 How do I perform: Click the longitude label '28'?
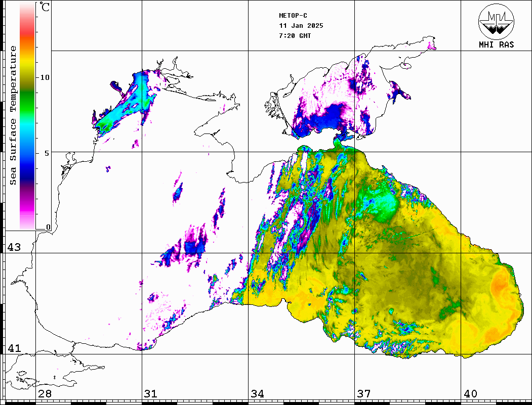coord(45,394)
